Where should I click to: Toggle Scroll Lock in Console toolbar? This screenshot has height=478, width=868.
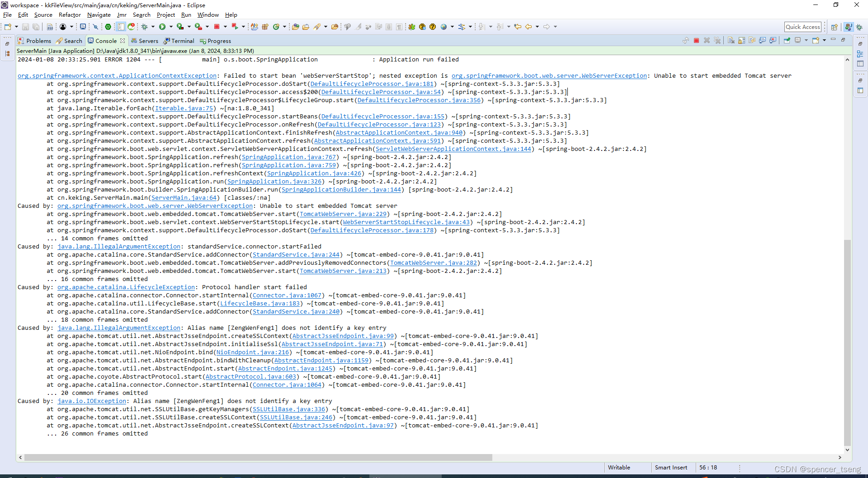741,40
